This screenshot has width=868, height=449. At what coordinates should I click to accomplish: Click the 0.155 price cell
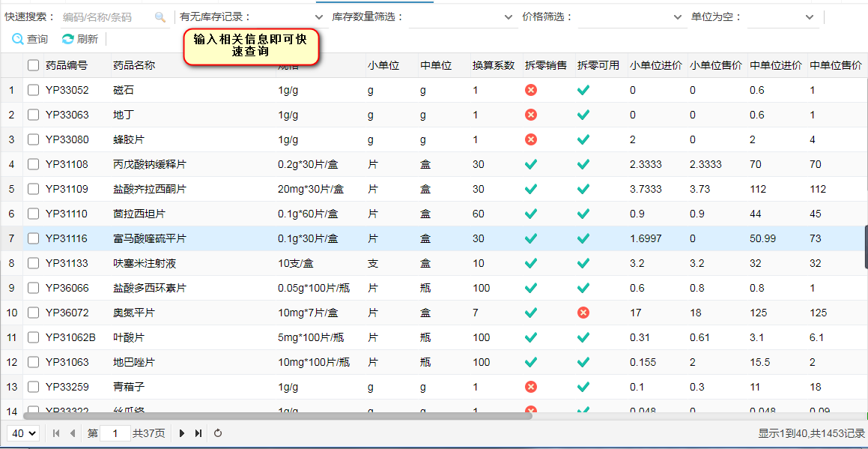tap(643, 362)
